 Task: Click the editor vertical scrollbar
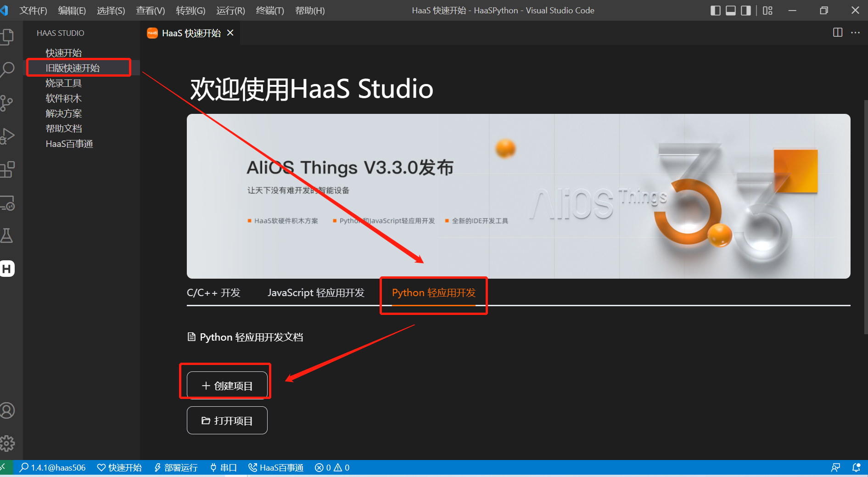[x=866, y=217]
